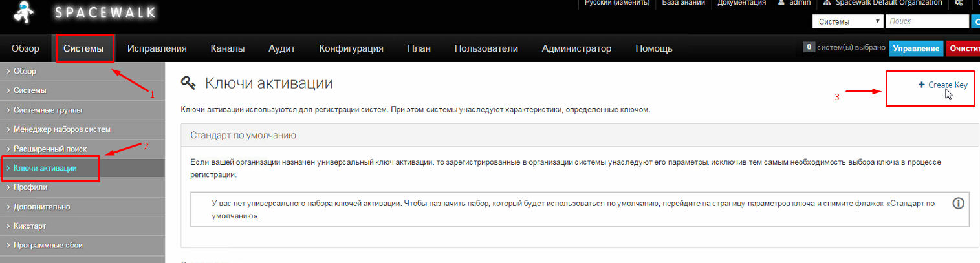Go to the Аудит menu section
Screen dimensions: 980x263
(281, 48)
